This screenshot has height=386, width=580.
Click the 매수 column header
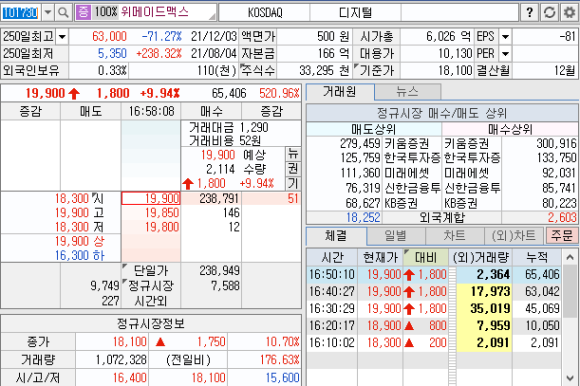(211, 111)
